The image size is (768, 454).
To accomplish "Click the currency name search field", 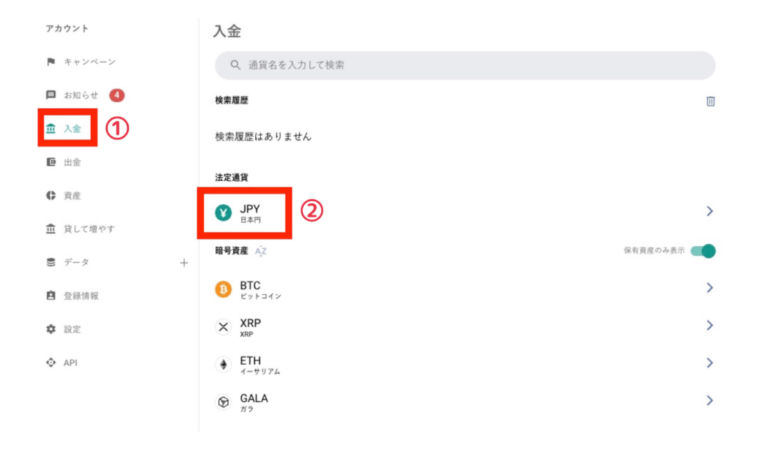I will (465, 66).
